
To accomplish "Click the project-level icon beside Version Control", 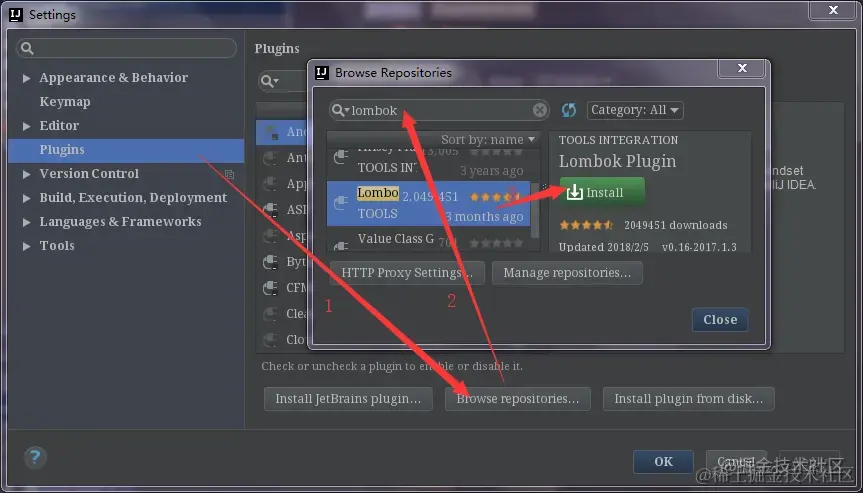I will click(x=230, y=174).
